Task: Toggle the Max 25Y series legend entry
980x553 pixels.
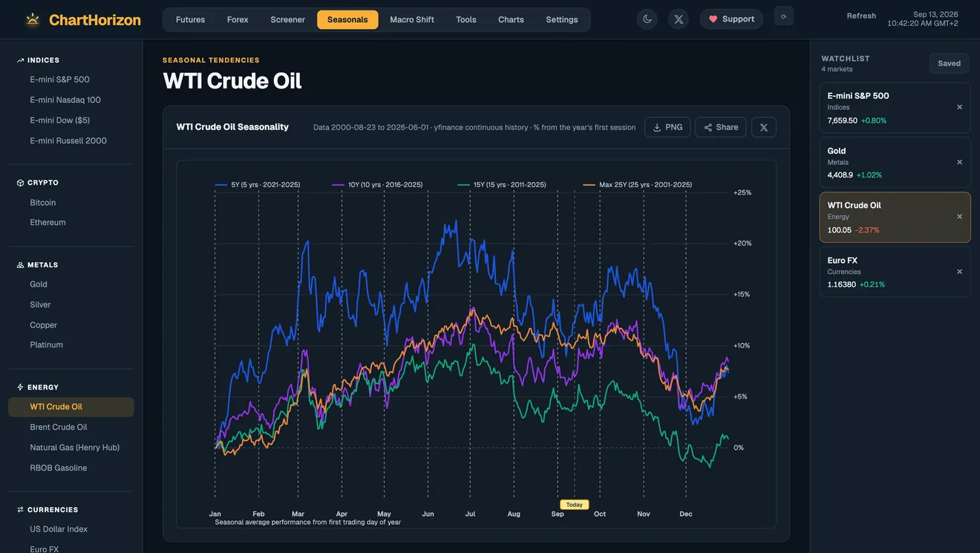Action: coord(638,185)
